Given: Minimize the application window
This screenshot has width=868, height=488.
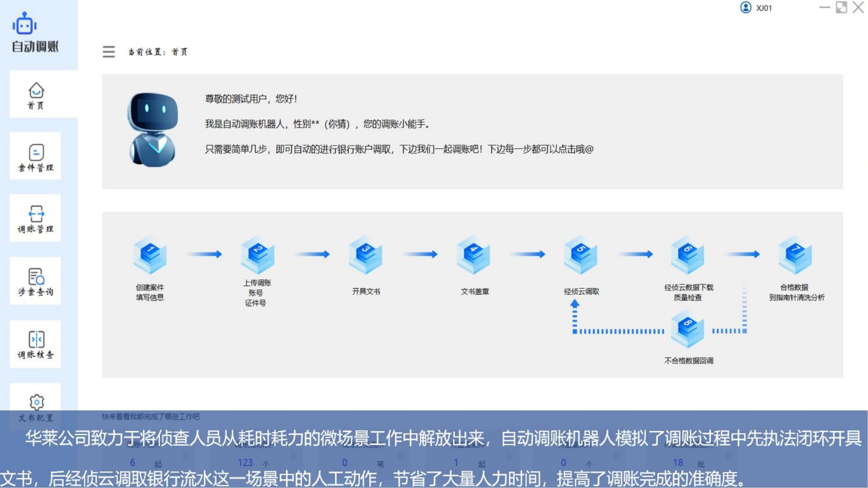Looking at the screenshot, I should pyautogui.click(x=824, y=7).
